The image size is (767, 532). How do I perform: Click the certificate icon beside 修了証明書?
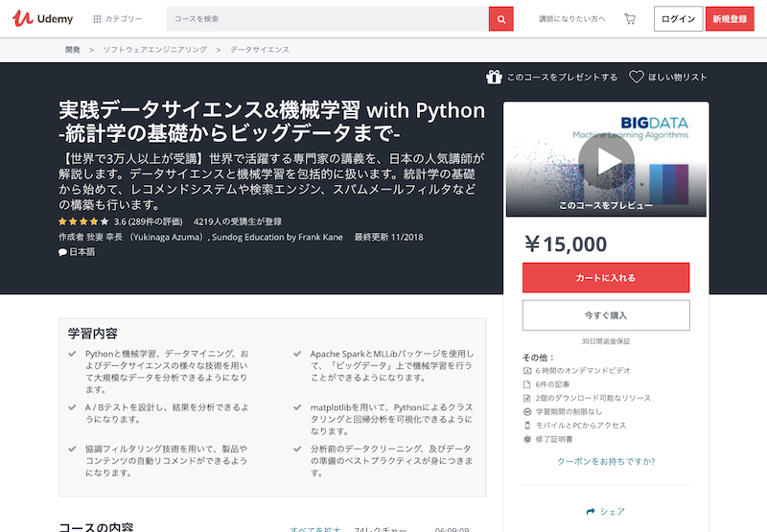[527, 439]
